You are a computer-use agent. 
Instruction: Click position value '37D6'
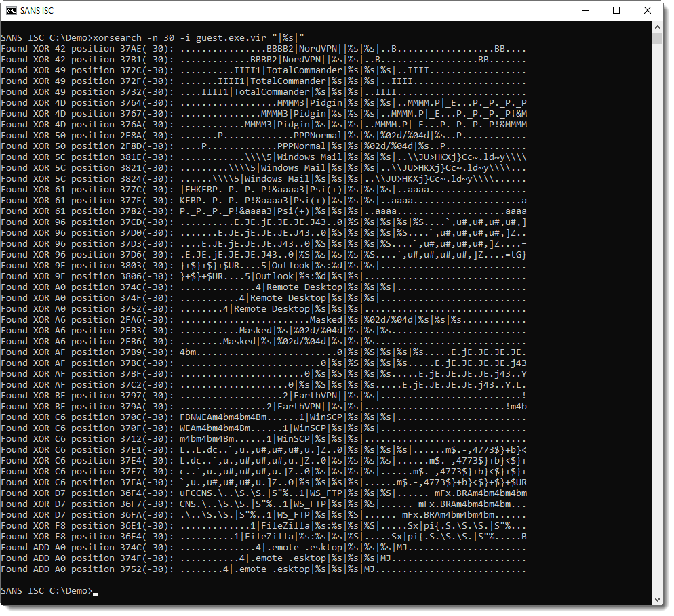click(x=131, y=255)
